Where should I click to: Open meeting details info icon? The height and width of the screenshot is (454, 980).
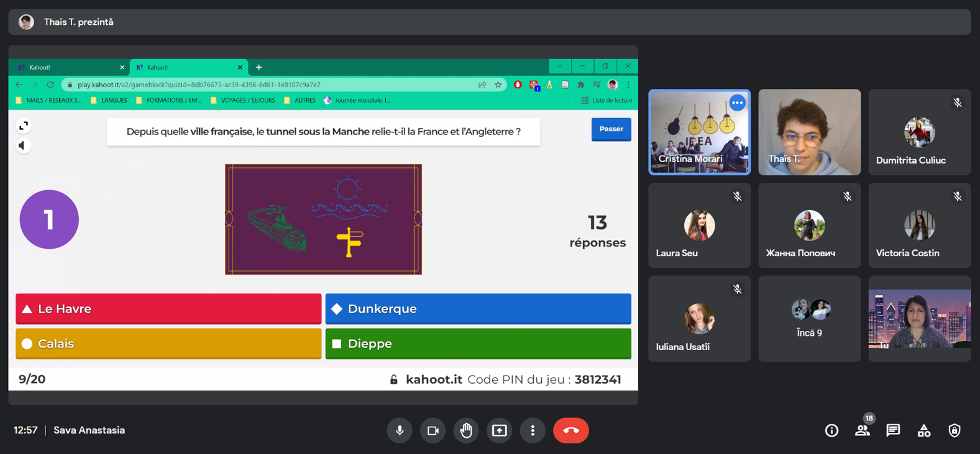pos(831,430)
